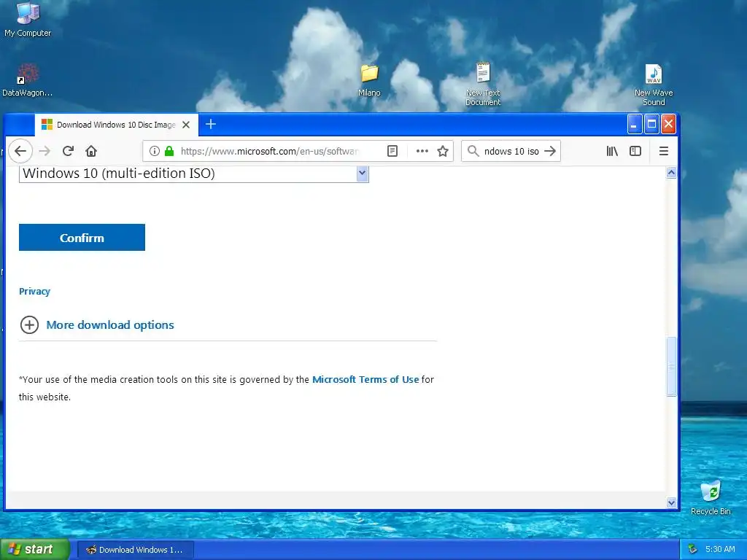This screenshot has height=560, width=747.
Task: Click the scrollbar up arrow
Action: tap(671, 172)
